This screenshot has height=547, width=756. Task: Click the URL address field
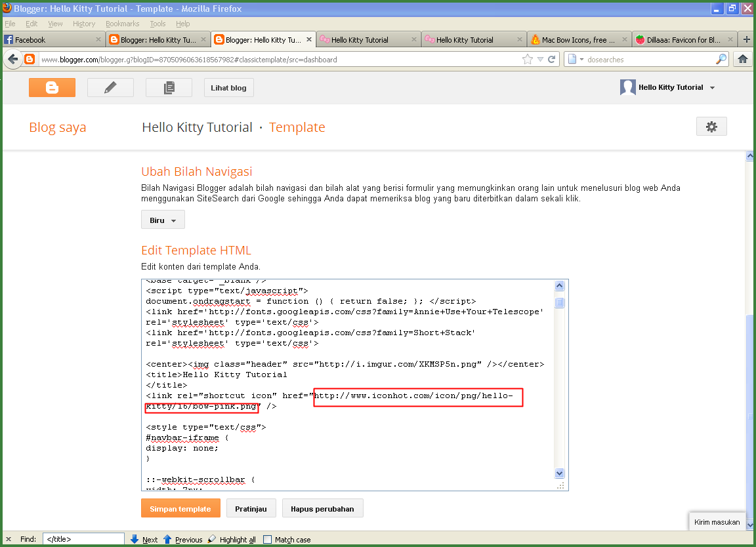(x=280, y=59)
